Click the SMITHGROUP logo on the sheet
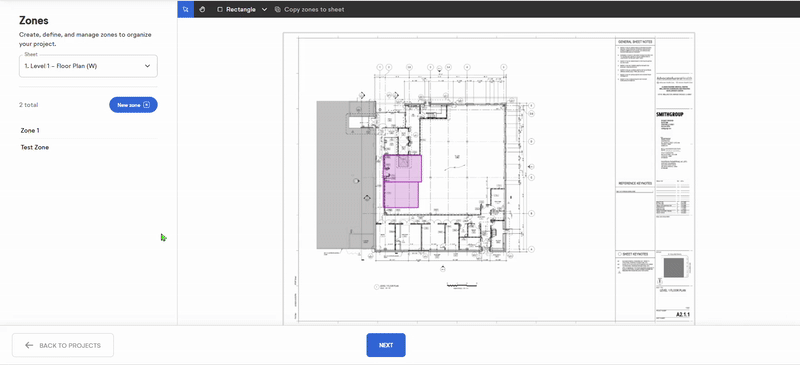 pyautogui.click(x=669, y=114)
